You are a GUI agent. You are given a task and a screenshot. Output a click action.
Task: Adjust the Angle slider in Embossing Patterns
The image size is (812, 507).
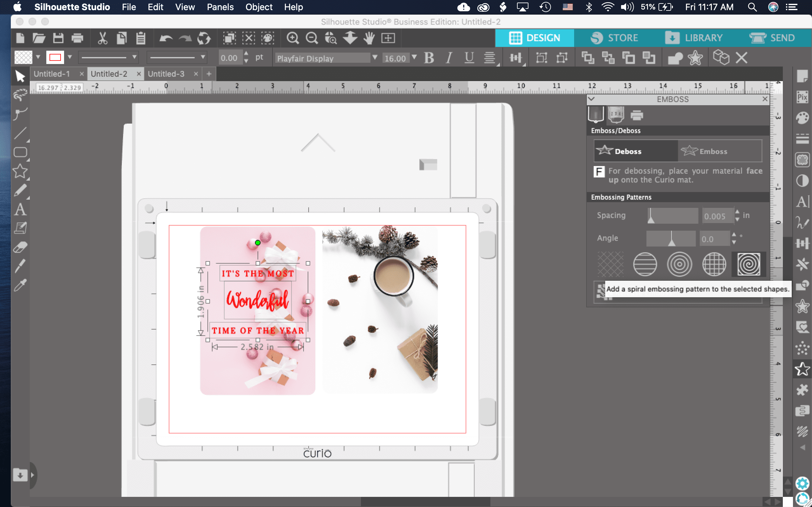[671, 239]
